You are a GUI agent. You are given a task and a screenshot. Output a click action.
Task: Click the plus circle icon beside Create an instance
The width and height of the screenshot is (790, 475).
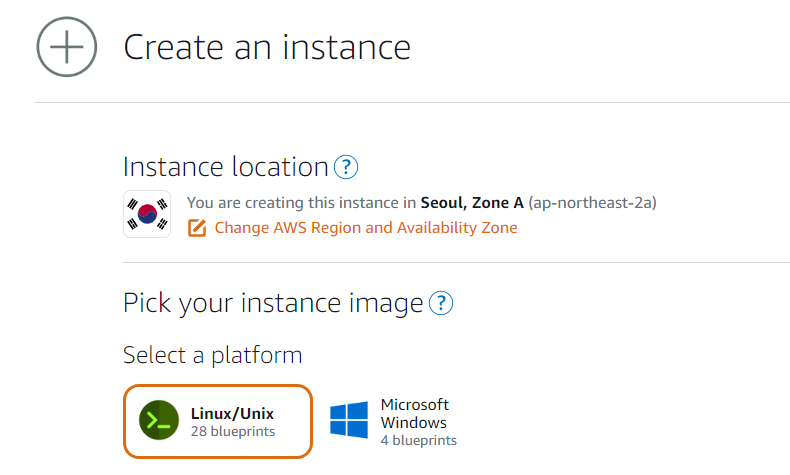(x=67, y=47)
